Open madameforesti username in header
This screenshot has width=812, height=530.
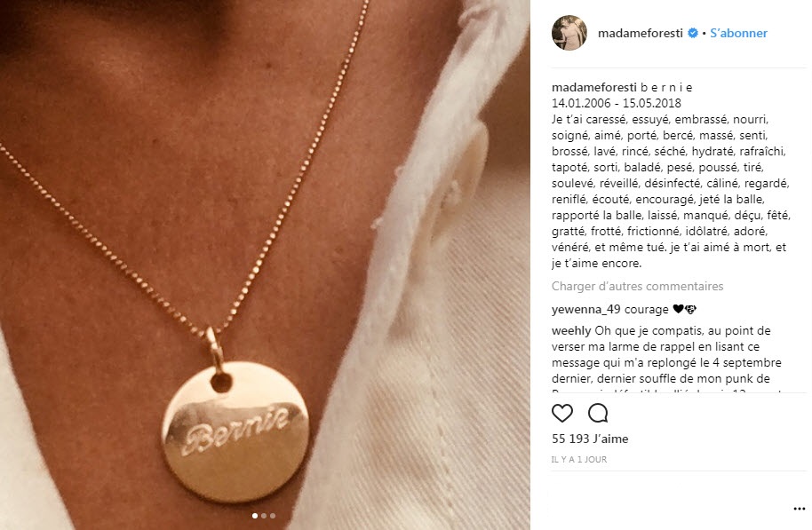point(640,33)
